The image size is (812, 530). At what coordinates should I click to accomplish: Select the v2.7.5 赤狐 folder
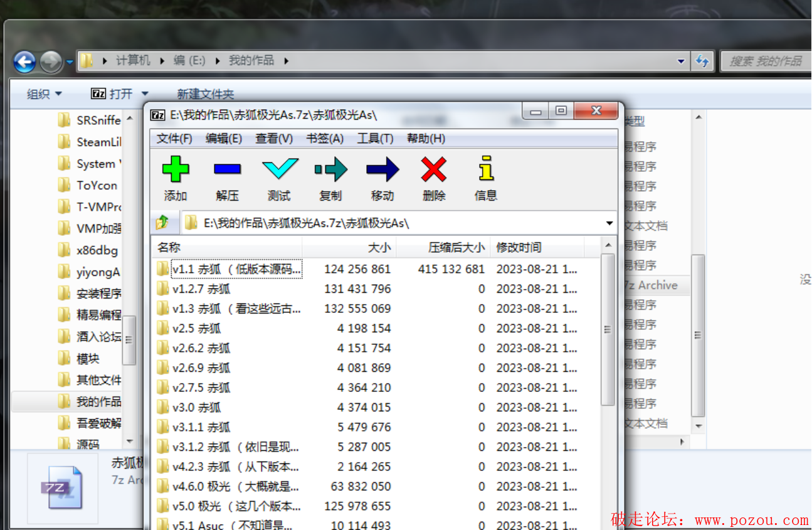point(194,388)
